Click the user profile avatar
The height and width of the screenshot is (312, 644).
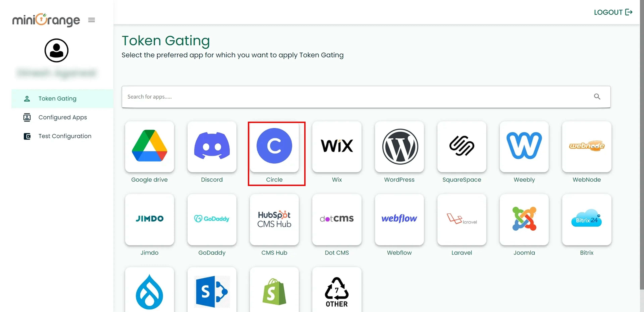tap(57, 50)
